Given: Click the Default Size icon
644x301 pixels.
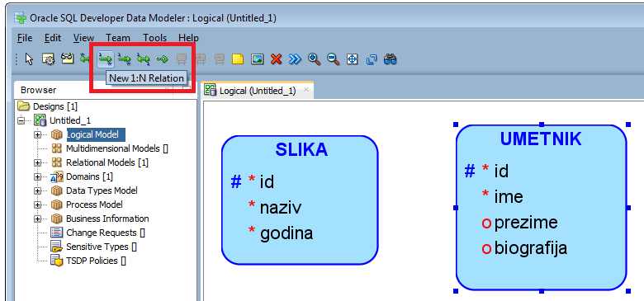Looking at the screenshot, I should [x=371, y=59].
